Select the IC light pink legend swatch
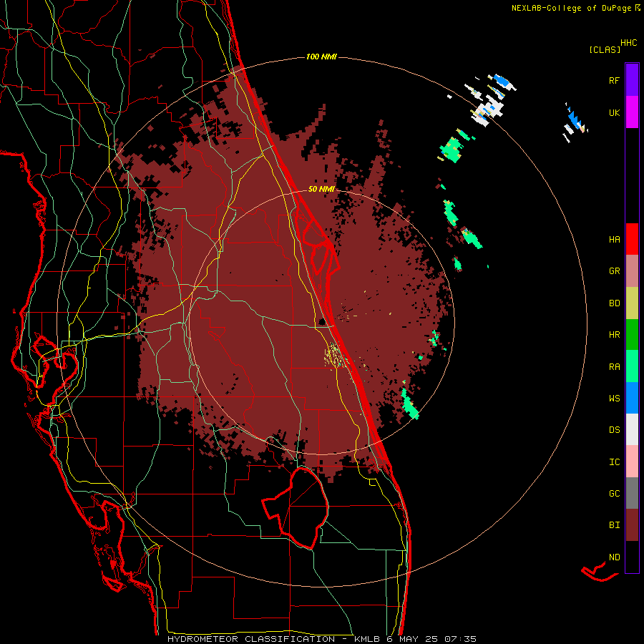Screen dimensions: 644x644 [632, 462]
